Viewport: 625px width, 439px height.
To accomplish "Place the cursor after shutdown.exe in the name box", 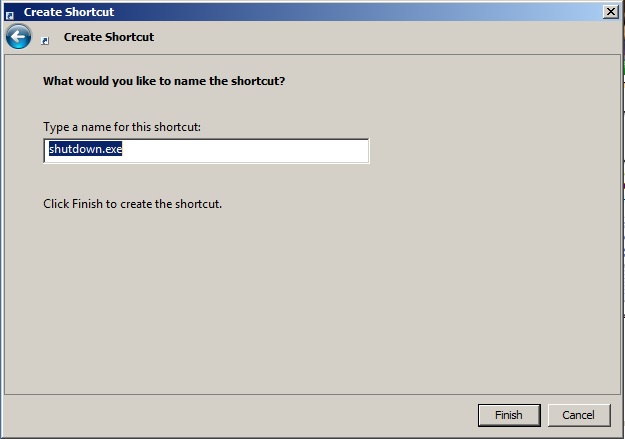I will (123, 149).
